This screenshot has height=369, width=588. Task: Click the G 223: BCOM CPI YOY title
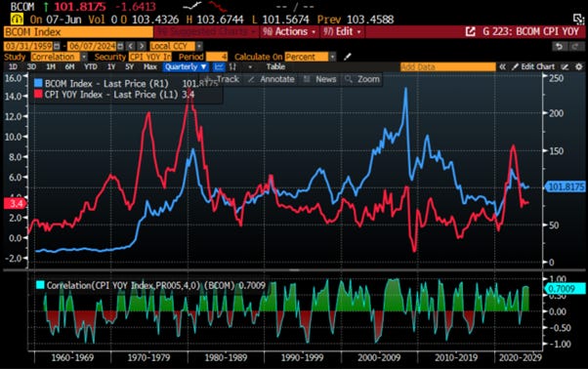[530, 32]
